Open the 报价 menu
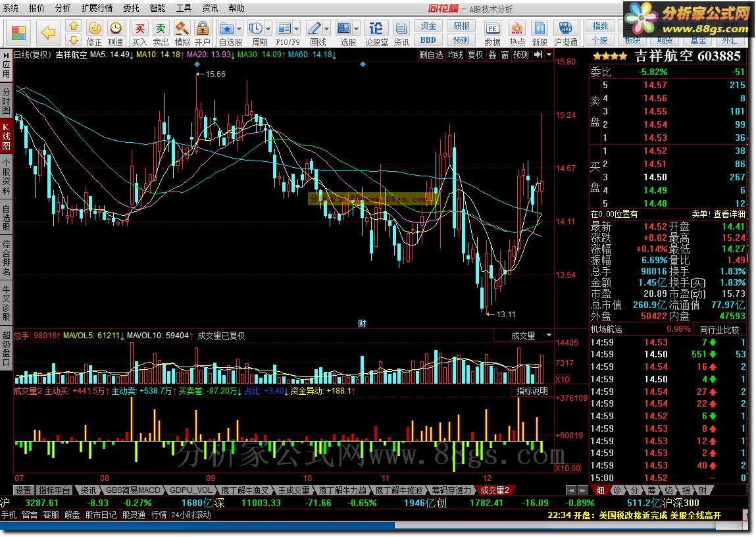The height and width of the screenshot is (537, 756). tap(37, 8)
